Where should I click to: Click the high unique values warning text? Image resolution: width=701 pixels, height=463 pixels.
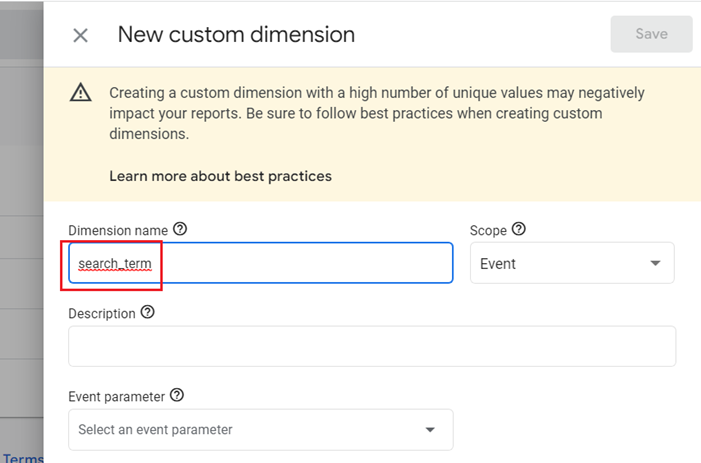[x=377, y=113]
